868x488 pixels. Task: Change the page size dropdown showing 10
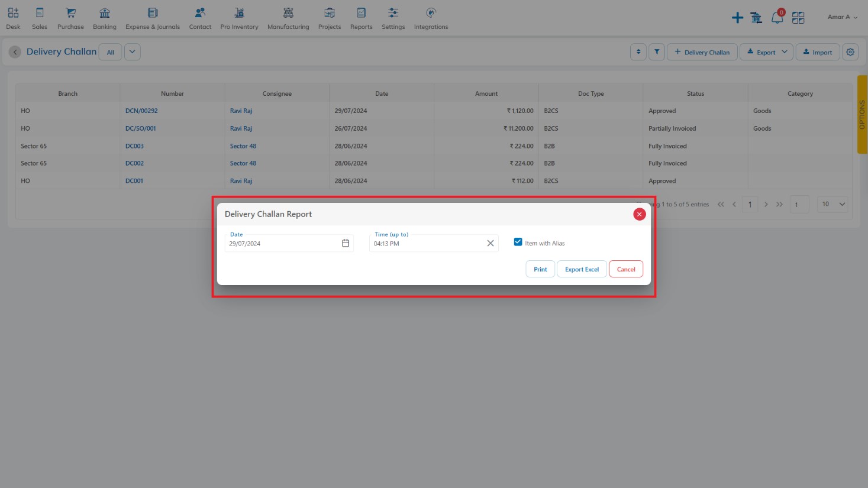[x=833, y=204]
